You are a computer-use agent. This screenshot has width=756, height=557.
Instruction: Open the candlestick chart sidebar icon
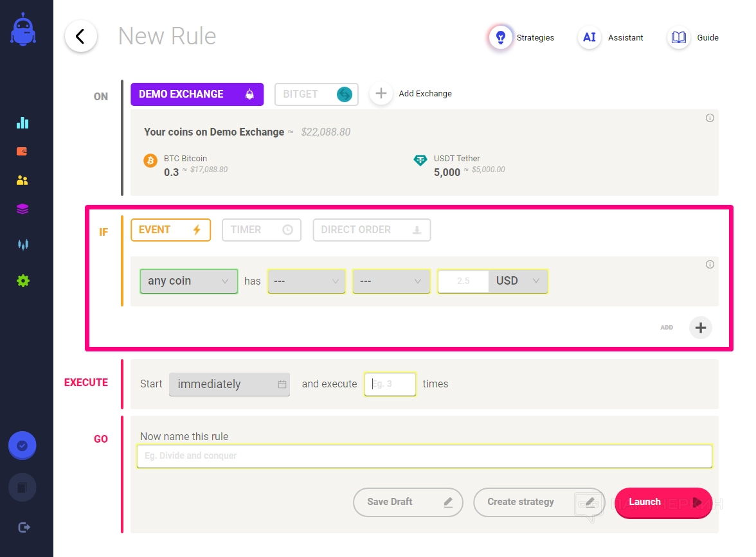[x=23, y=244]
